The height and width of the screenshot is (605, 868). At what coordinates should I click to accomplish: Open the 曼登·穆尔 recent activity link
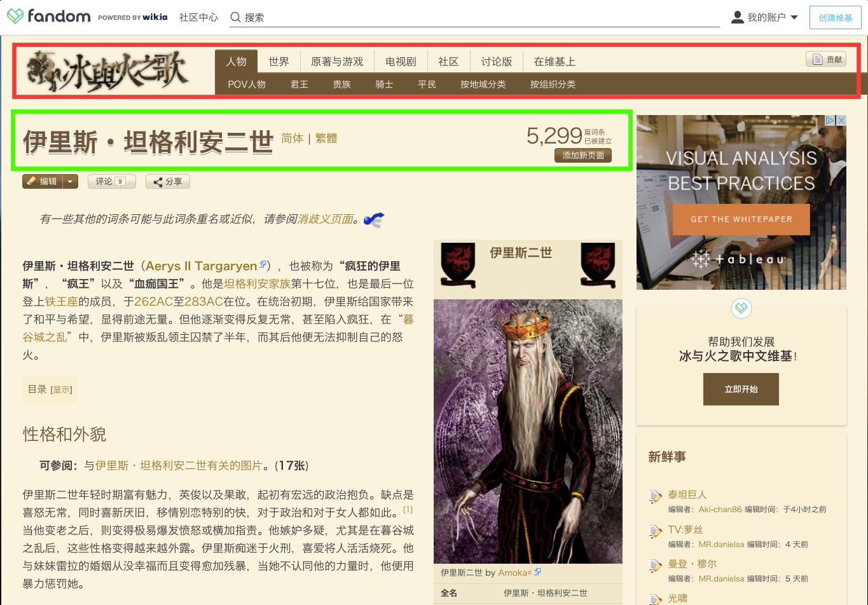click(x=692, y=564)
